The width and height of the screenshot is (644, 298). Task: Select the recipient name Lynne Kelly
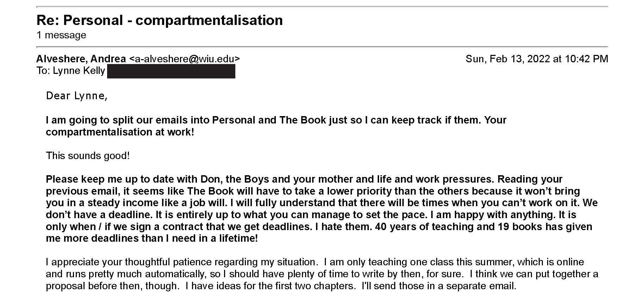[x=79, y=71]
